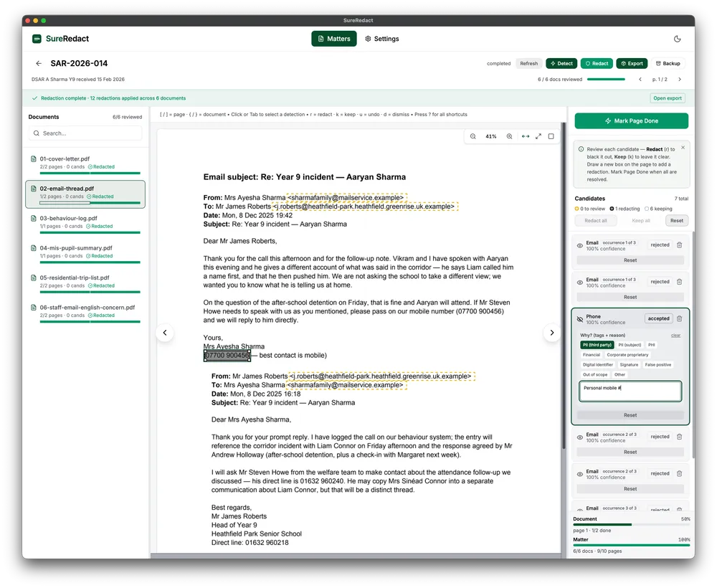This screenshot has width=717, height=588.
Task: Toggle visibility of the Phone candidate
Action: coord(580,319)
